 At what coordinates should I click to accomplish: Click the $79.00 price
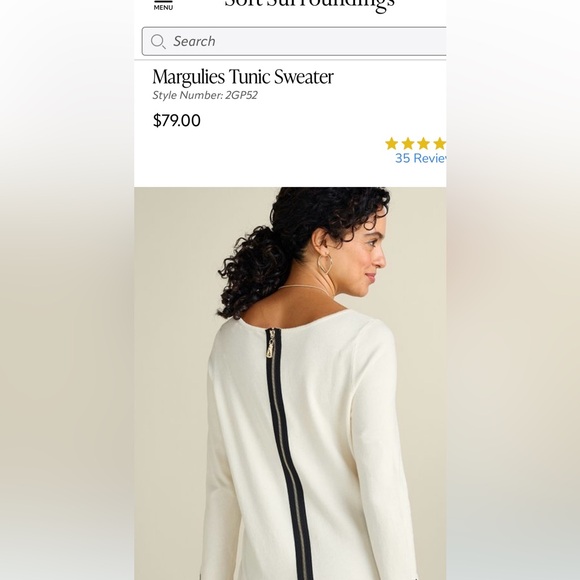(176, 121)
